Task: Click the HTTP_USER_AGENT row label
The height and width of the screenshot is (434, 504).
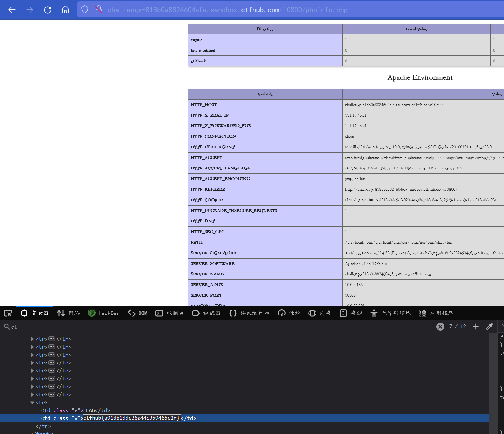Action: point(212,147)
